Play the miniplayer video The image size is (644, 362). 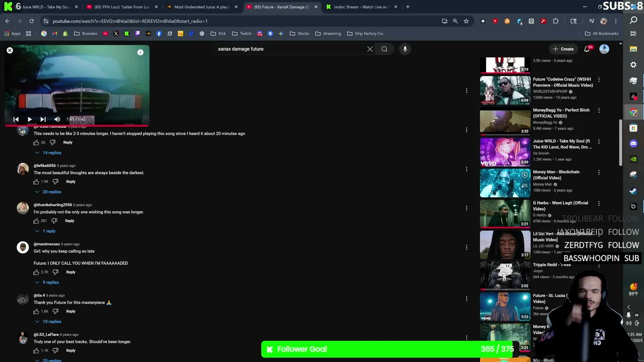[x=29, y=120]
